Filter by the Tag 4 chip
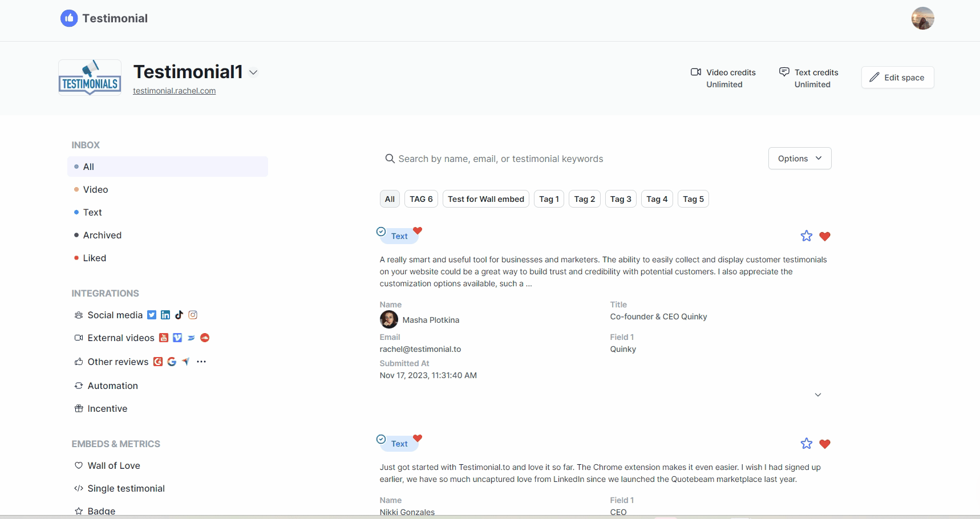Screen dimensions: 980x519 pos(657,199)
